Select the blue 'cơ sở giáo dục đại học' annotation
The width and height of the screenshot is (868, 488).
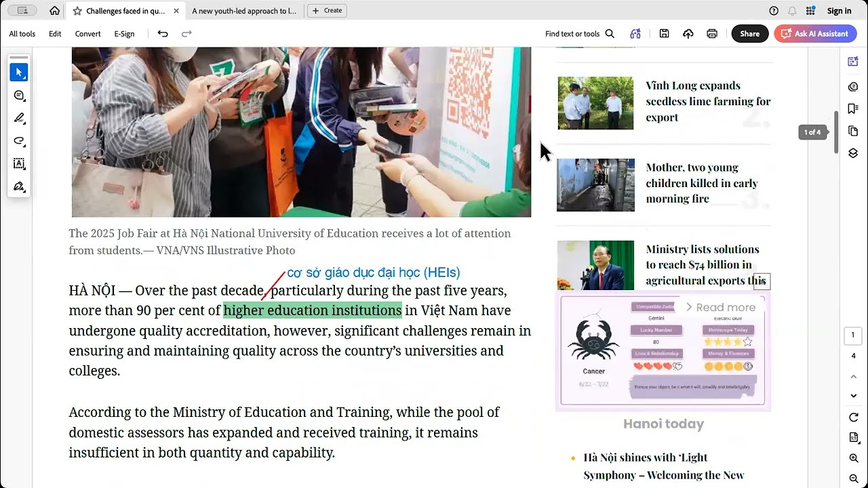(374, 273)
